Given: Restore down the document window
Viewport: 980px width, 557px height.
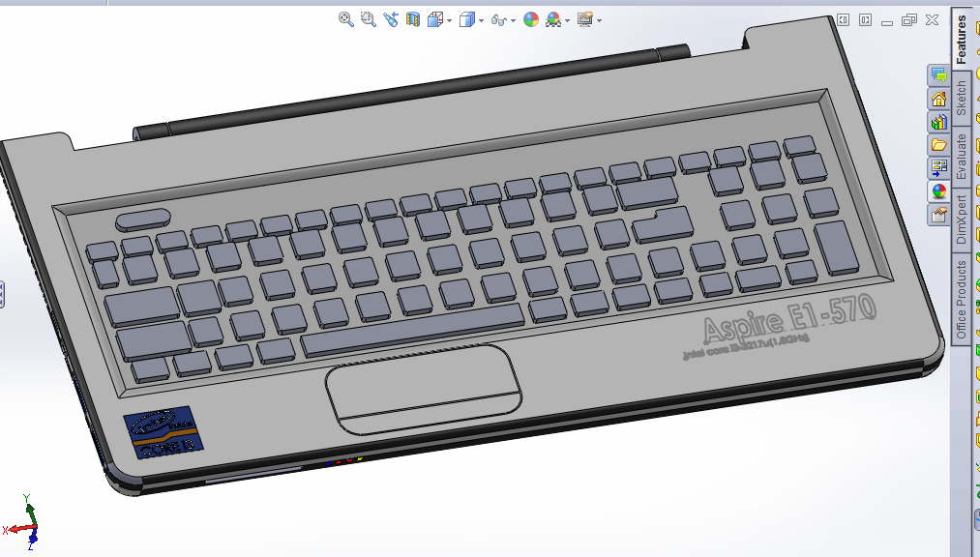Looking at the screenshot, I should pyautogui.click(x=908, y=20).
